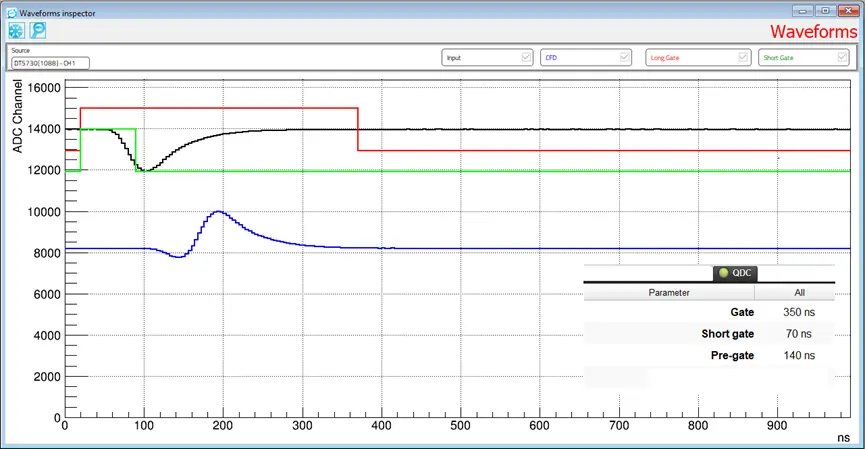Screen dimensions: 865x449
Task: Click the Short gate parameter label
Action: 728,334
